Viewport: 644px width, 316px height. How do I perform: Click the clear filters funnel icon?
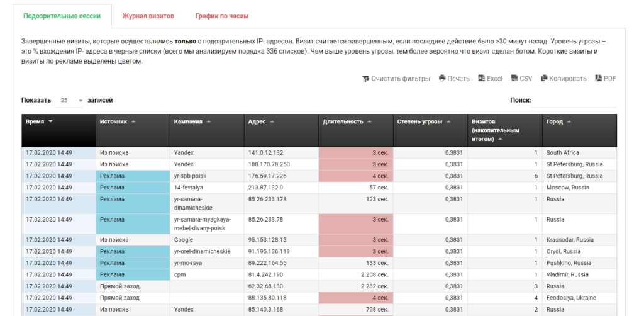(365, 79)
